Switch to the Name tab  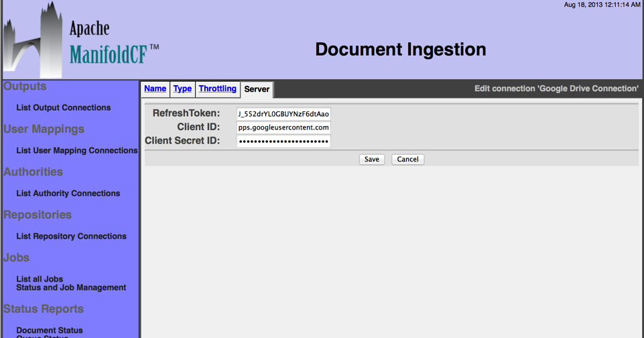pyautogui.click(x=155, y=89)
